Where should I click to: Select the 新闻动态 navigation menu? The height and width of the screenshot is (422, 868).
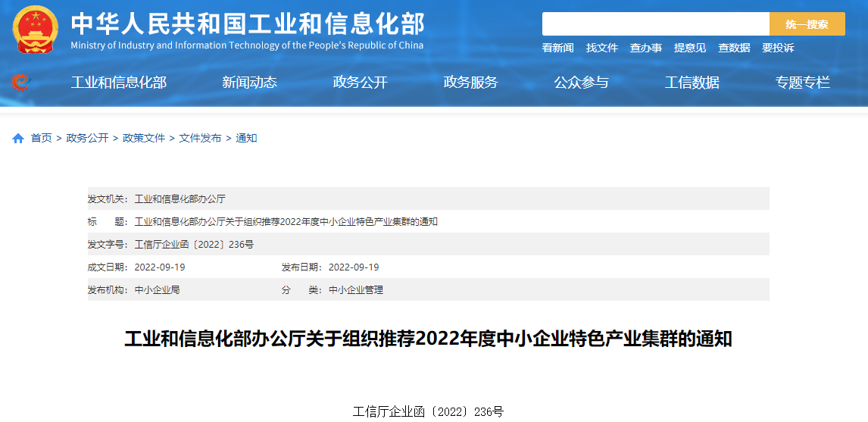click(x=249, y=83)
